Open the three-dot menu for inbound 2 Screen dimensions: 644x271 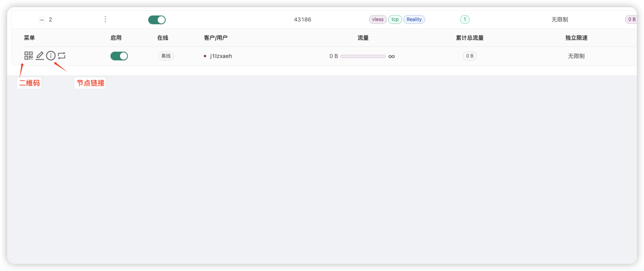pyautogui.click(x=105, y=19)
